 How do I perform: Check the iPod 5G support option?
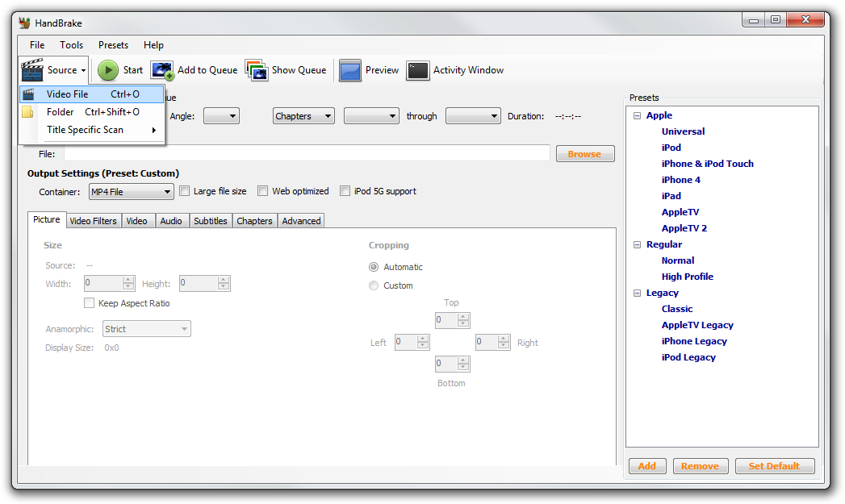coord(345,191)
